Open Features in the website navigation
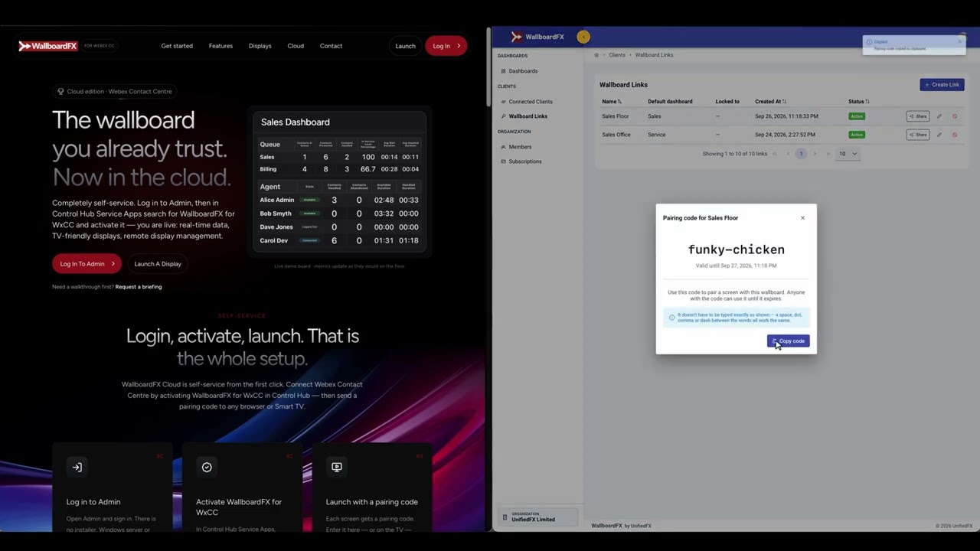The image size is (980, 551). point(220,46)
